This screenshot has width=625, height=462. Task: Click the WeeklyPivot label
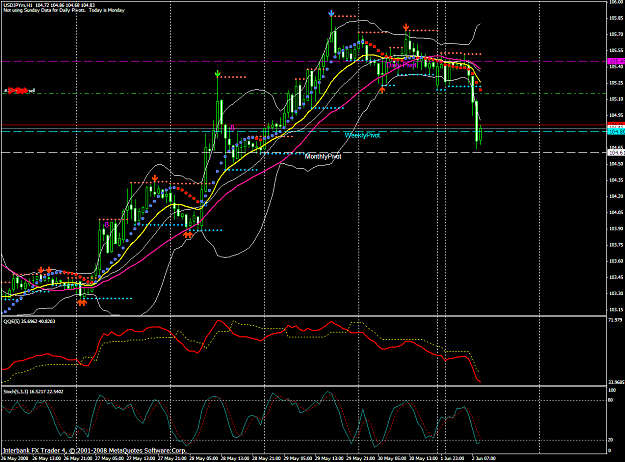point(362,136)
